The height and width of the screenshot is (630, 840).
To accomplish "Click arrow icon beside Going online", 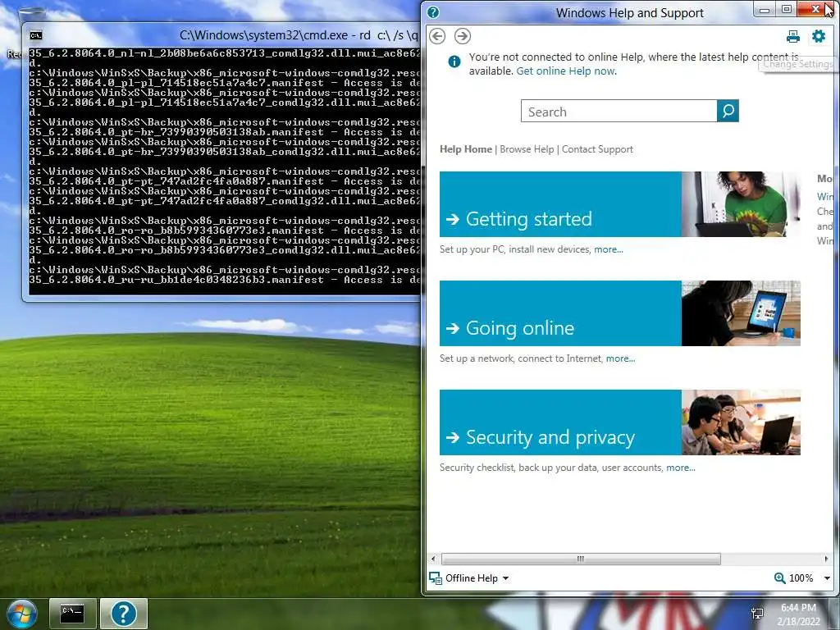I will (x=453, y=328).
